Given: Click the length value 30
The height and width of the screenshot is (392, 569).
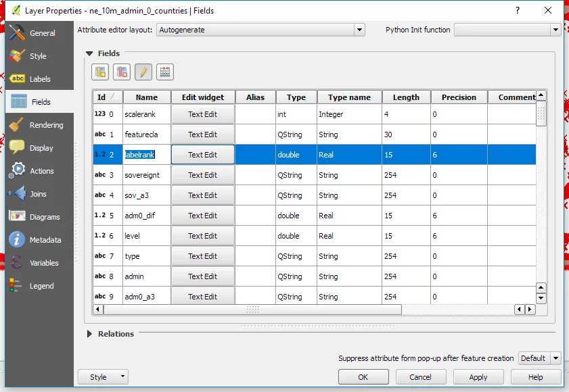Looking at the screenshot, I should click(x=388, y=134).
